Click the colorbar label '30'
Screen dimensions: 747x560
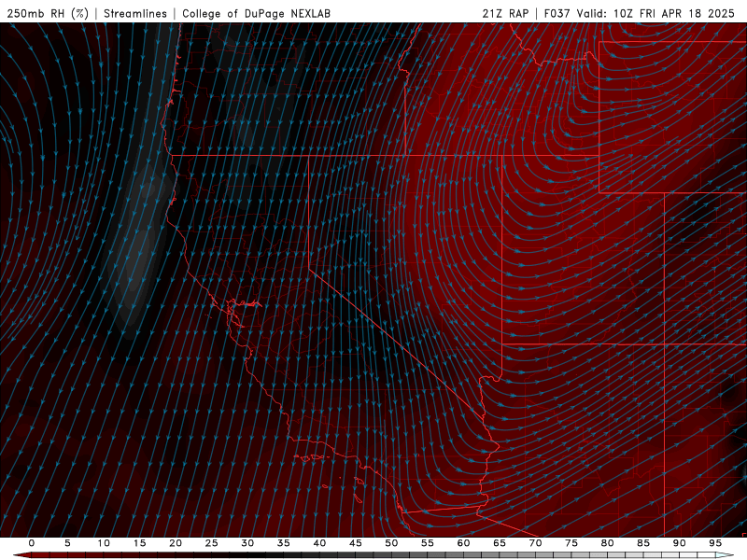coord(247,543)
